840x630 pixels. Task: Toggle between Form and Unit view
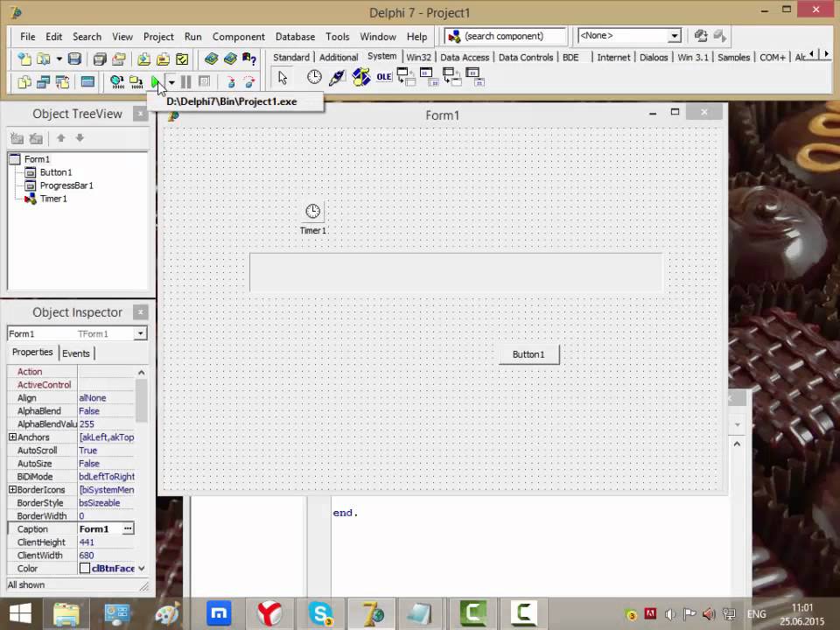(x=63, y=82)
